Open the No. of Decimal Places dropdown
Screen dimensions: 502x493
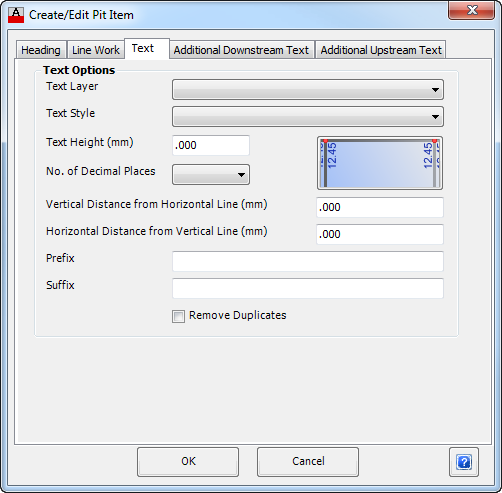[x=211, y=174]
